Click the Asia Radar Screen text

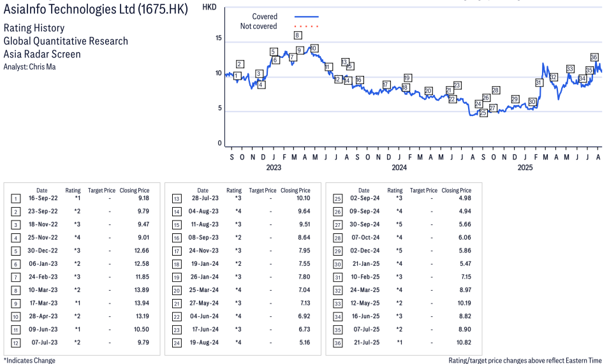pyautogui.click(x=42, y=54)
